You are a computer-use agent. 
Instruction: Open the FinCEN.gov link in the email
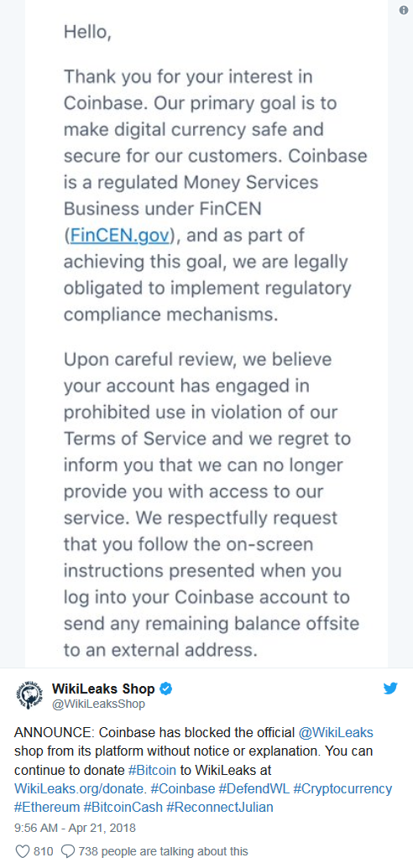118,236
